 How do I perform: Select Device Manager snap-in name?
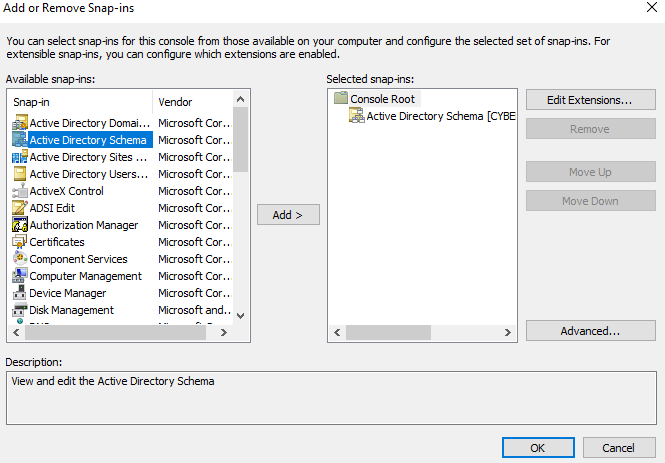click(x=68, y=293)
